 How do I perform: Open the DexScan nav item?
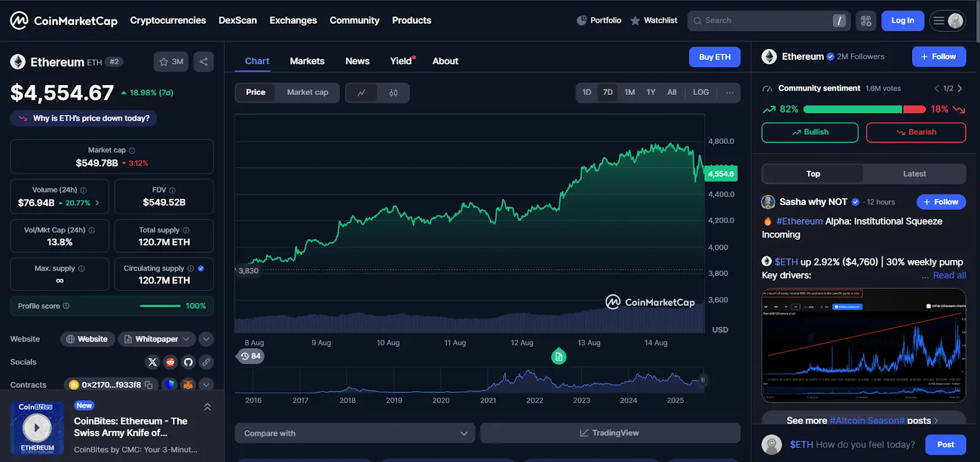pyautogui.click(x=238, y=20)
